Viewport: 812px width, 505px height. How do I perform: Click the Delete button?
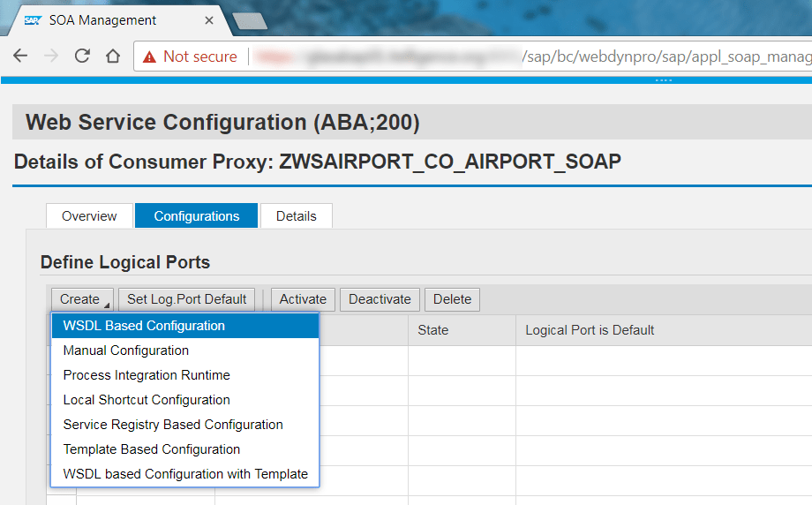click(x=452, y=299)
